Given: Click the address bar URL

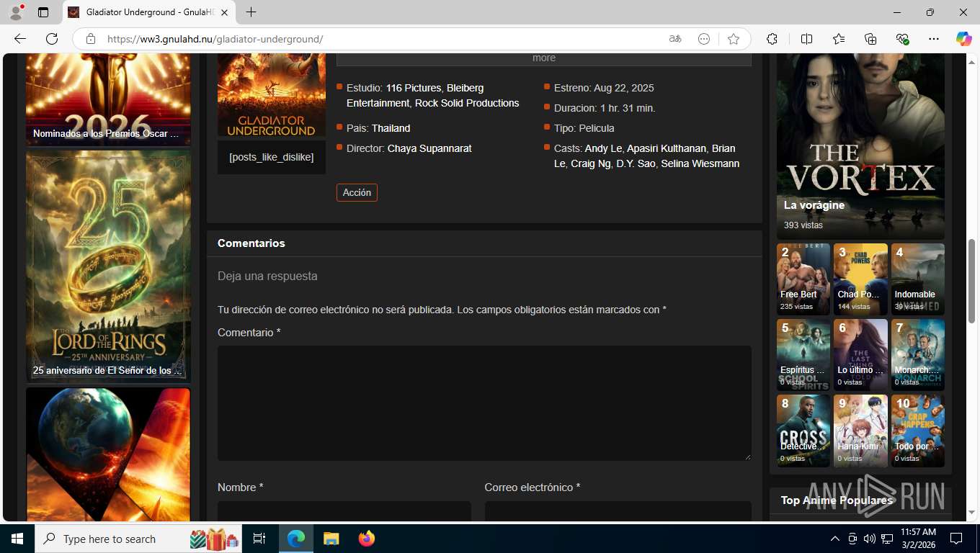Looking at the screenshot, I should point(215,39).
